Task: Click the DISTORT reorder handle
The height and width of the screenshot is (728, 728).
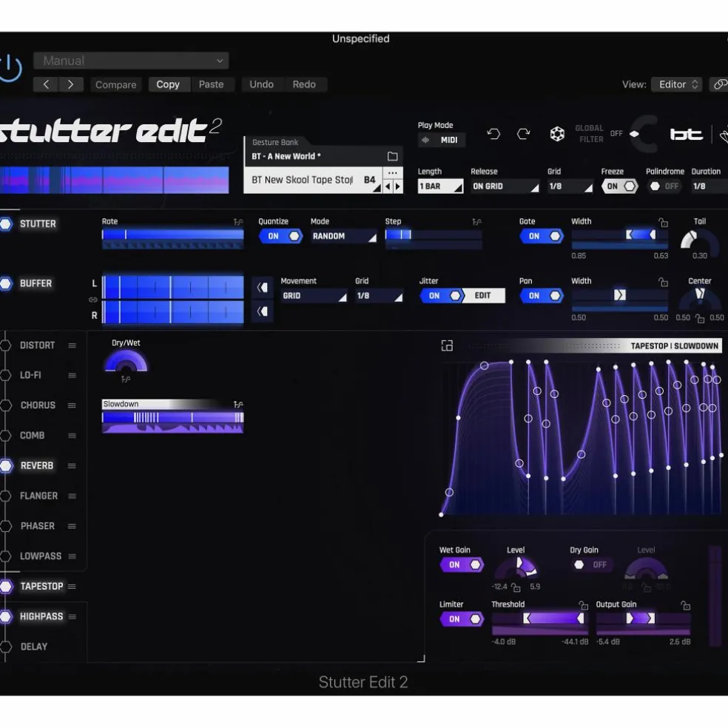Action: pyautogui.click(x=72, y=346)
